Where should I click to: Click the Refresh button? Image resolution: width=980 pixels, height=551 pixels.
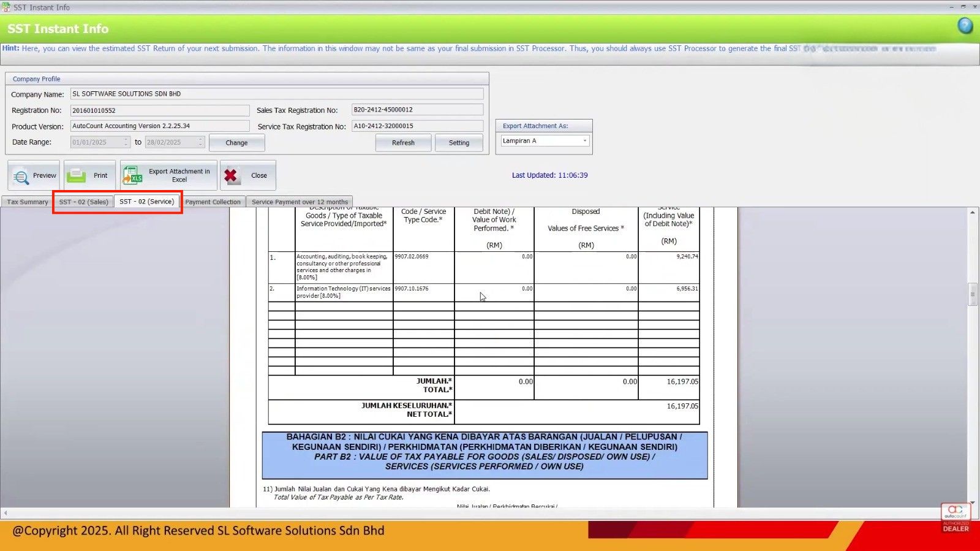403,143
